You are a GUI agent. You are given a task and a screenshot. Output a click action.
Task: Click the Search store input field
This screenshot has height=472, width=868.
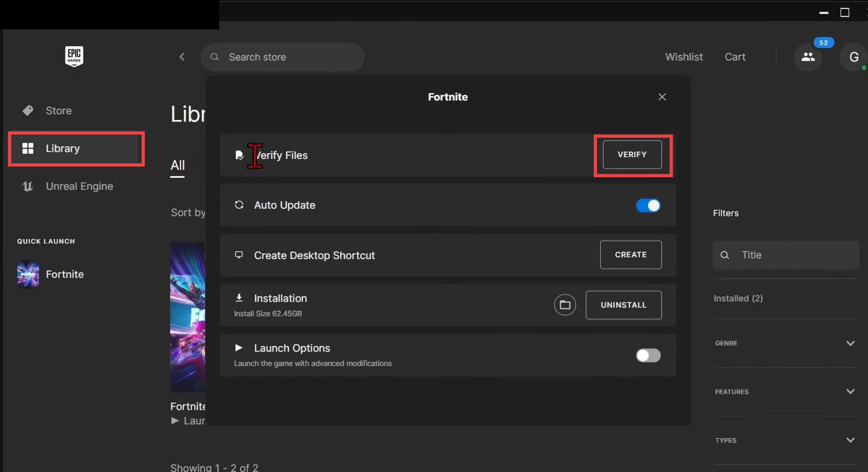283,57
